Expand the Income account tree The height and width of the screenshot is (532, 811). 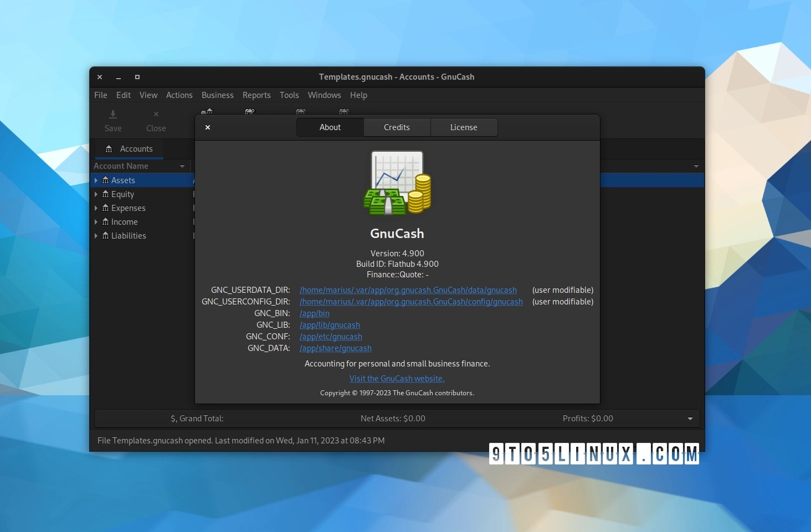(96, 222)
